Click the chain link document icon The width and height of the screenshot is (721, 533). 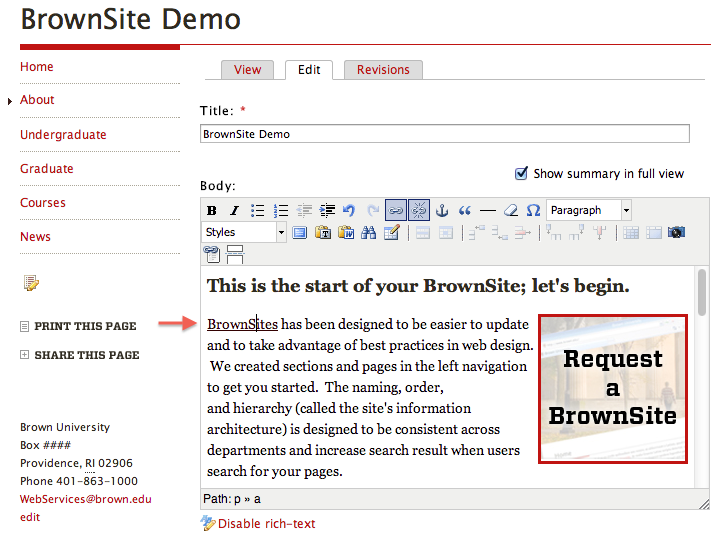tap(212, 254)
